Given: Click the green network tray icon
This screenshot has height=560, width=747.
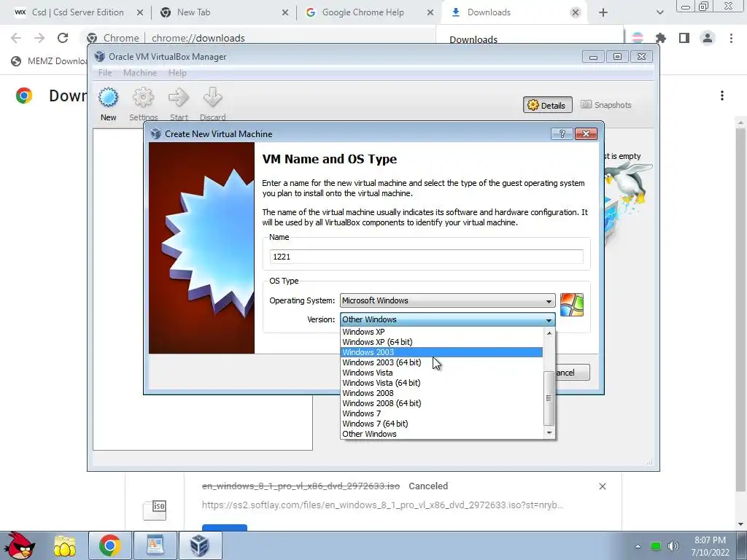Looking at the screenshot, I should tap(656, 546).
